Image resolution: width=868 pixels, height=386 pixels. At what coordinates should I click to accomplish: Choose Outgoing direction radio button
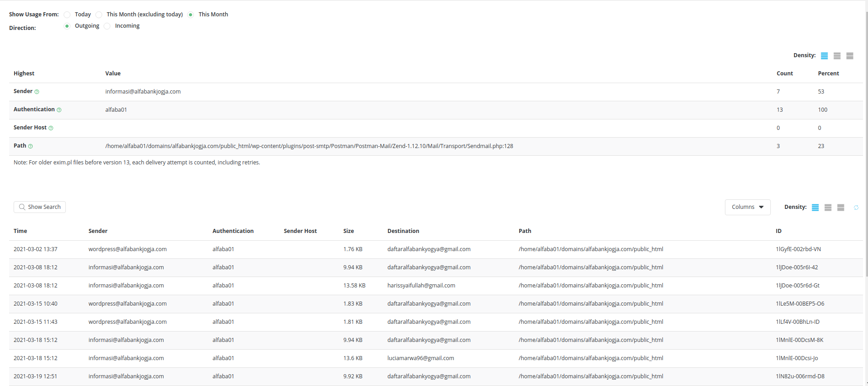tap(67, 26)
